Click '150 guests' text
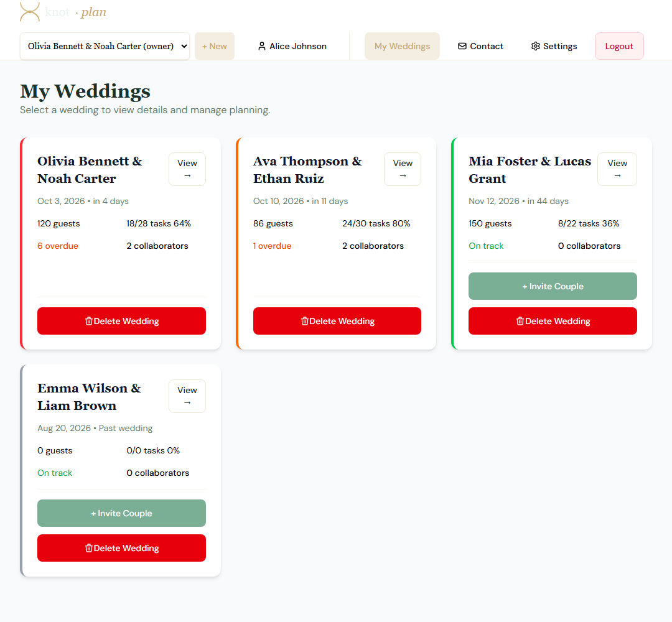The height and width of the screenshot is (622, 672). [x=490, y=224]
